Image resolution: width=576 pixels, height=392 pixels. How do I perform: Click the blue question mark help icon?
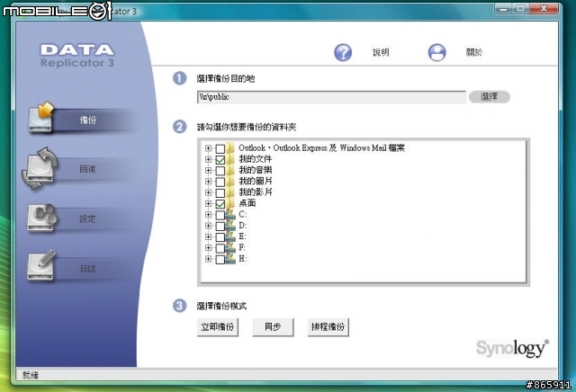click(343, 52)
